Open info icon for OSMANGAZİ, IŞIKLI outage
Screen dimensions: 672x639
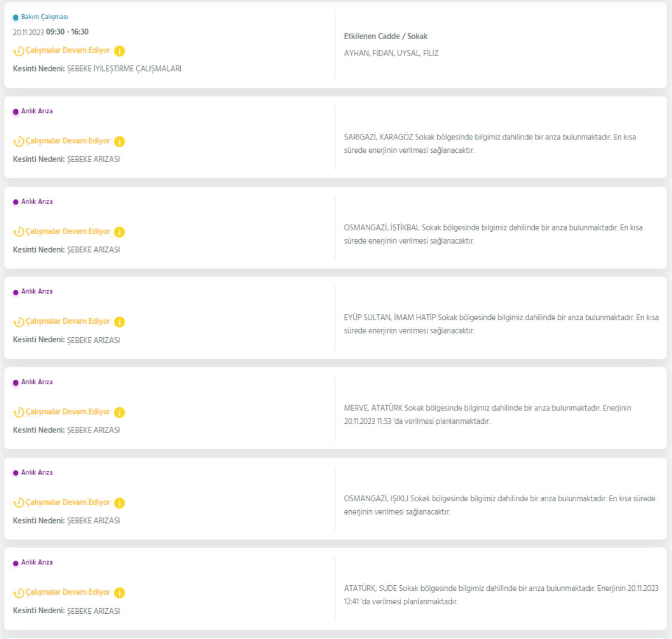click(x=119, y=503)
